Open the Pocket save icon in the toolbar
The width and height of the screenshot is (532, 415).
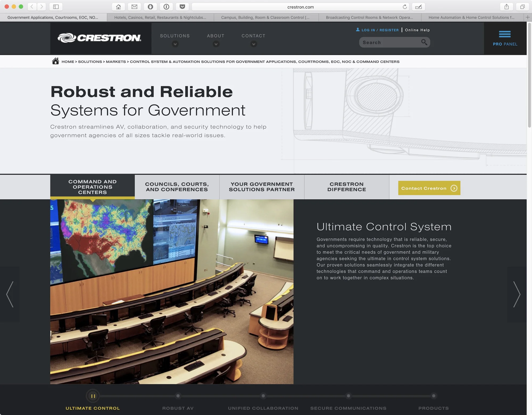pos(182,7)
